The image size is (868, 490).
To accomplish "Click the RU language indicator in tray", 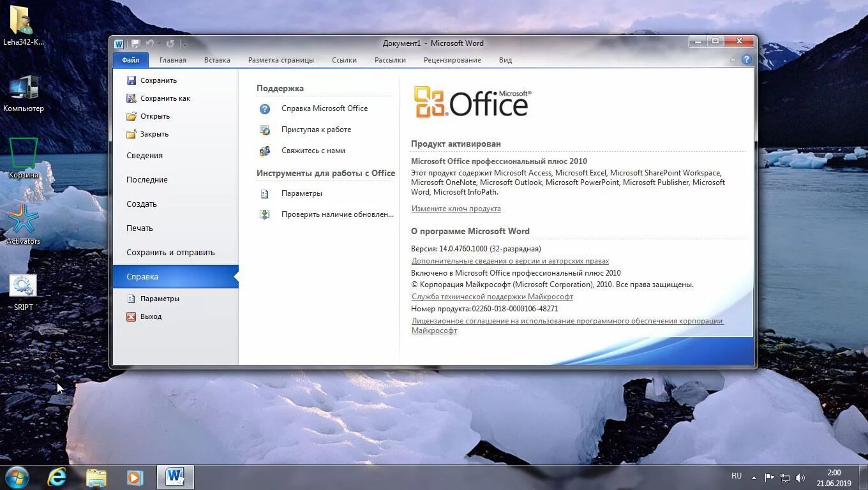I will tap(737, 476).
